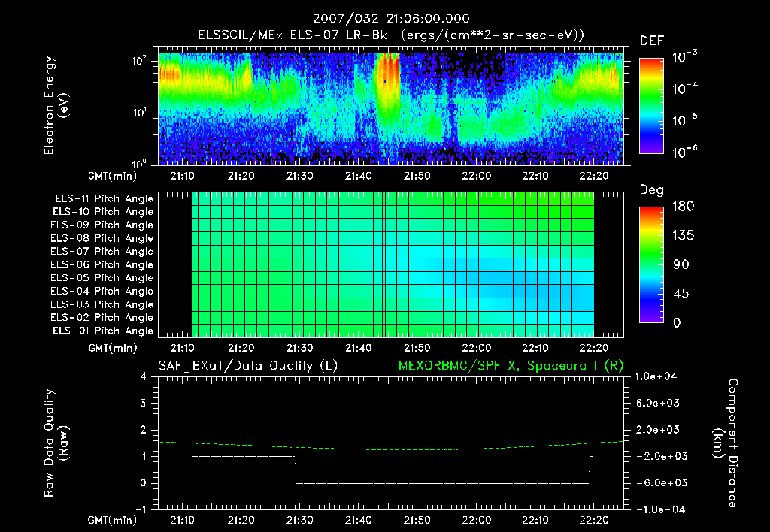Click the green MEXORBMC/SPF X, Spacecraft (R) legend
The height and width of the screenshot is (532, 770).
pyautogui.click(x=511, y=366)
